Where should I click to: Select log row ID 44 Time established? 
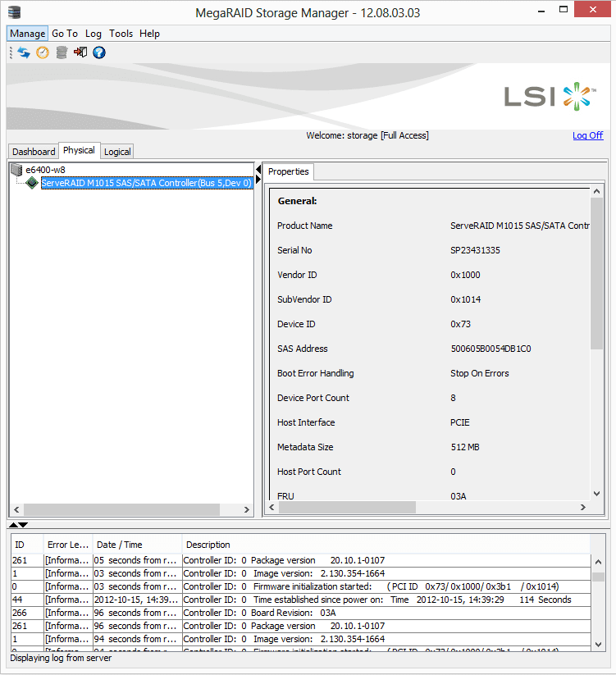[x=301, y=600]
